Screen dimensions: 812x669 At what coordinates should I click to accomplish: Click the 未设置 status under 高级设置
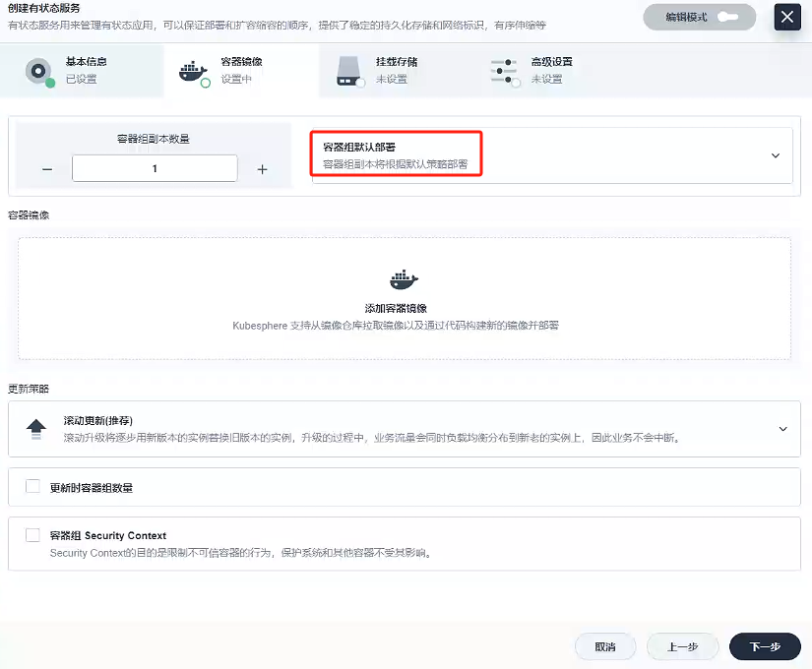click(x=547, y=80)
